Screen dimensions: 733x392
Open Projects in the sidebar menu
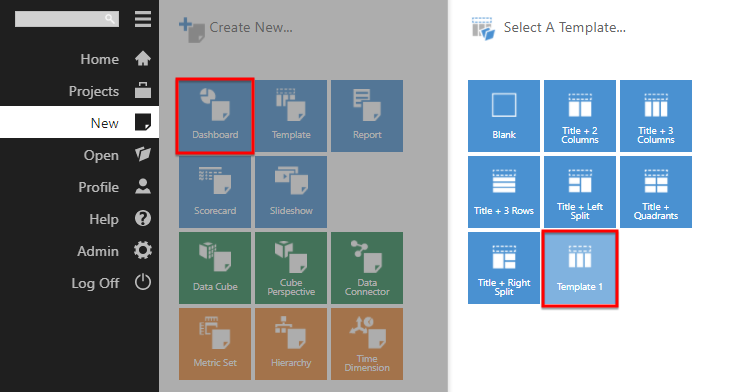(79, 91)
